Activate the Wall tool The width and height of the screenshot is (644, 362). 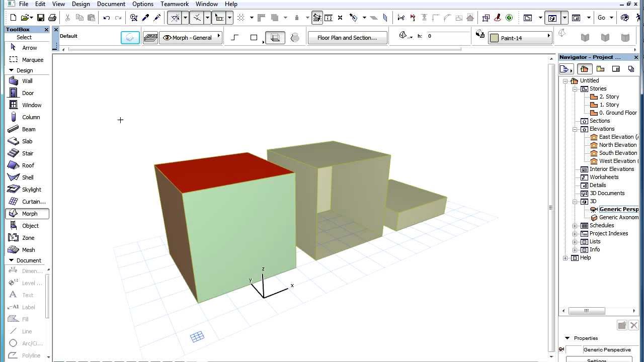point(27,81)
